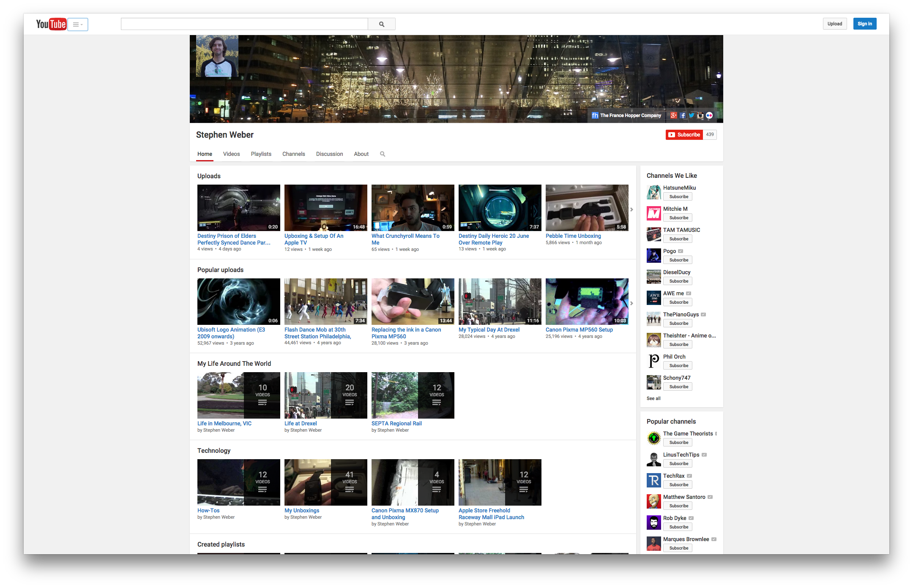Open What Crunchyroll Means To Me link
913x588 pixels.
tap(405, 240)
